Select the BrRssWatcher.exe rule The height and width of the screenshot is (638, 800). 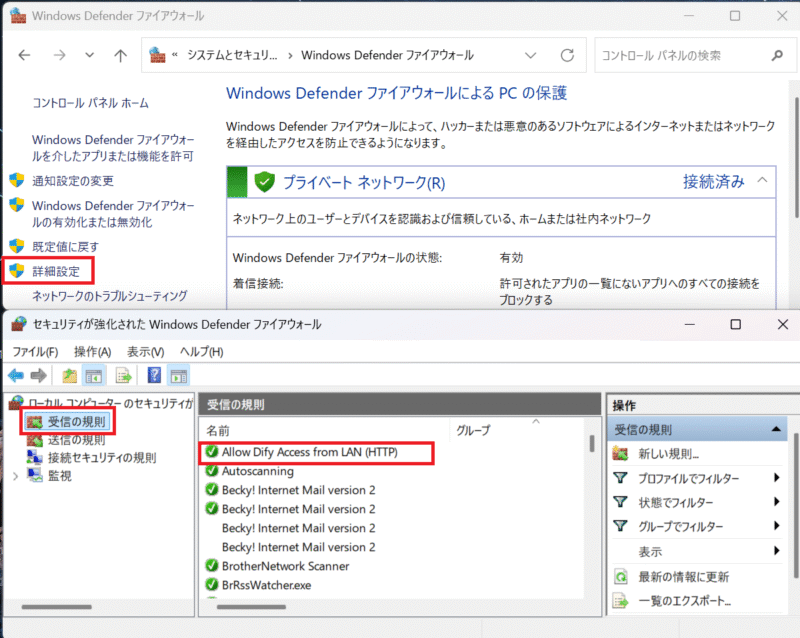[266, 585]
